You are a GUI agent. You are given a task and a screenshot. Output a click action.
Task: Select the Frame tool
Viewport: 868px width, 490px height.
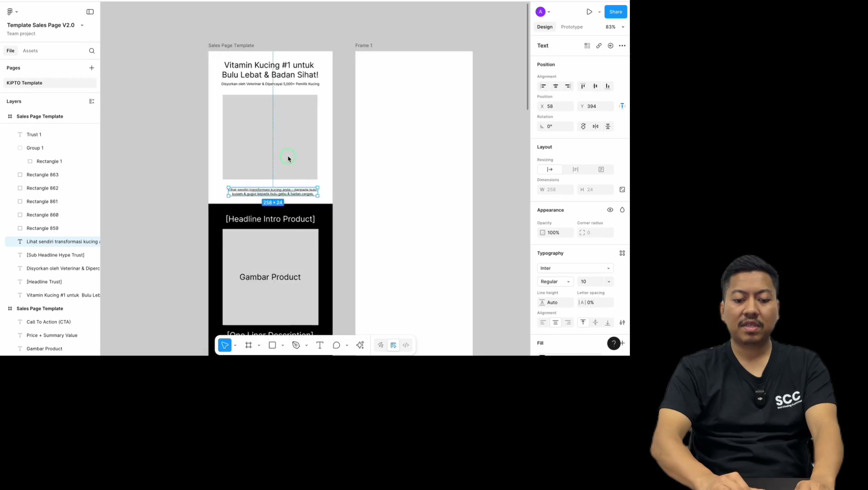coord(249,345)
